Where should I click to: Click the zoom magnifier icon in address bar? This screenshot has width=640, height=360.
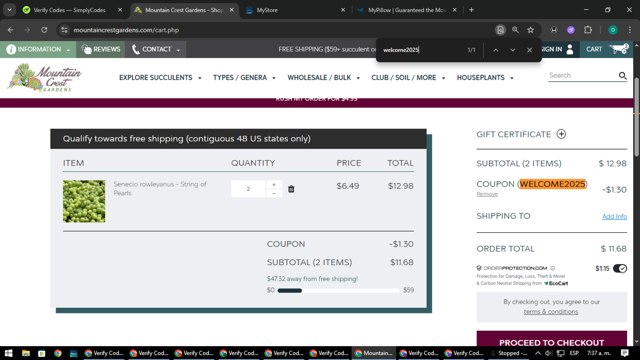[515, 30]
